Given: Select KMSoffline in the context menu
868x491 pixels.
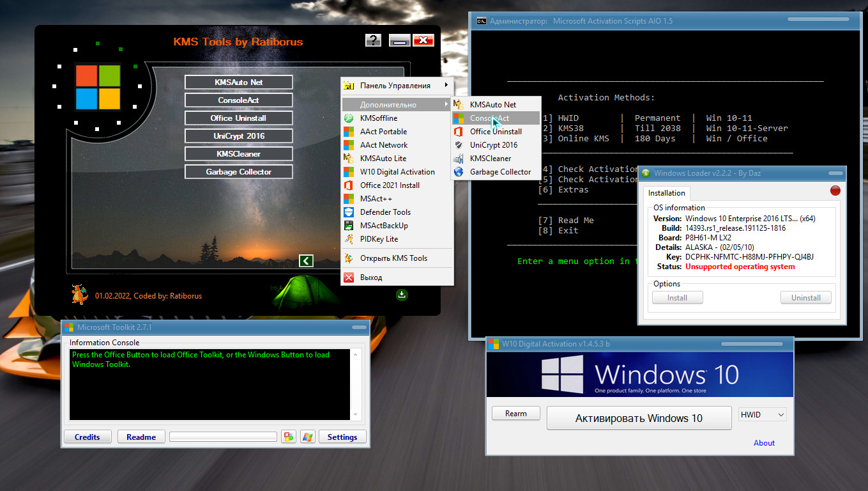Looking at the screenshot, I should click(397, 118).
